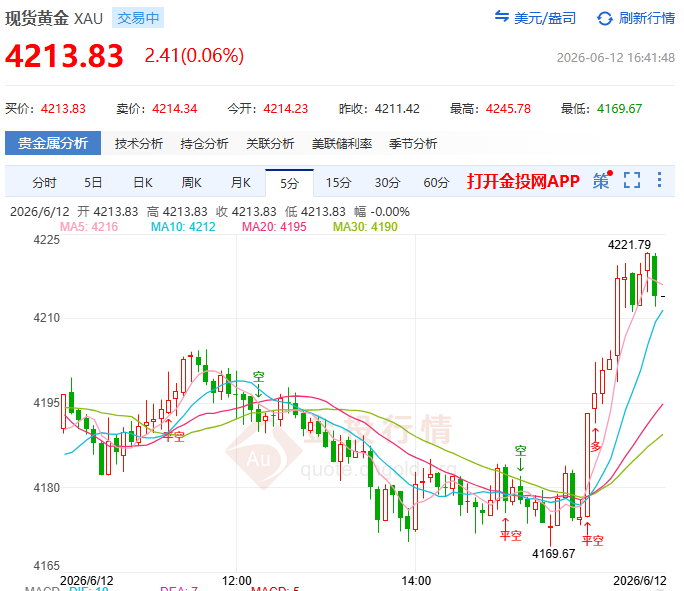
Task: Click the MA20: 4195 legend label
Action: pos(274,227)
